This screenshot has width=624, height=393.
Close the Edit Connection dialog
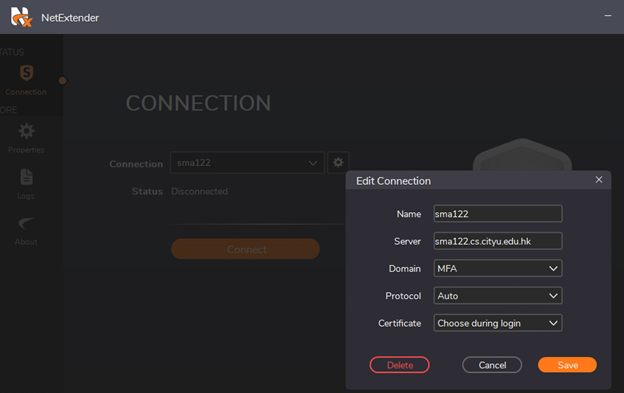599,180
